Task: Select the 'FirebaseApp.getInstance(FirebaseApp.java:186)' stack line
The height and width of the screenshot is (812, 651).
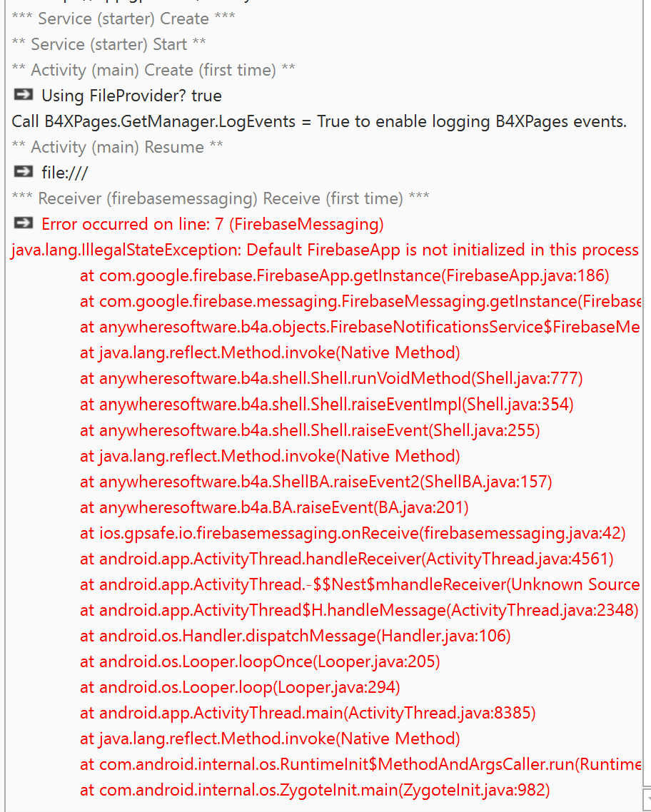Action: pyautogui.click(x=344, y=275)
